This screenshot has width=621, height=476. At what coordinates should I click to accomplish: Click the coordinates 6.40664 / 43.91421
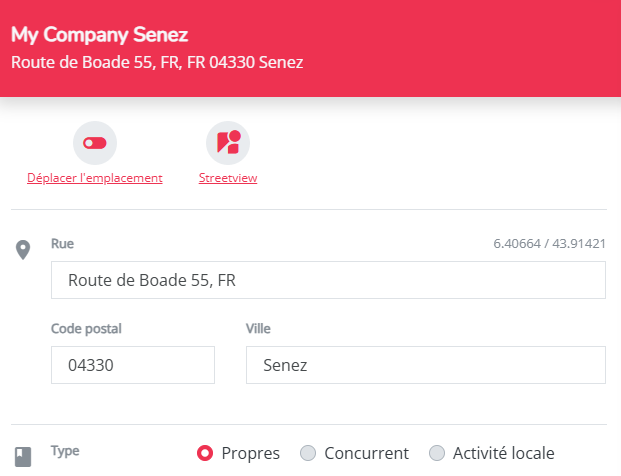click(x=549, y=243)
